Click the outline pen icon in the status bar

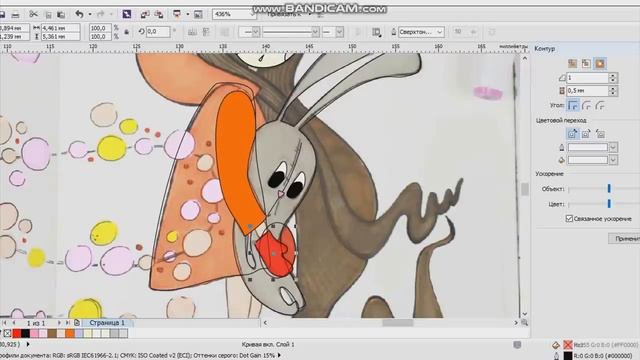556,356
